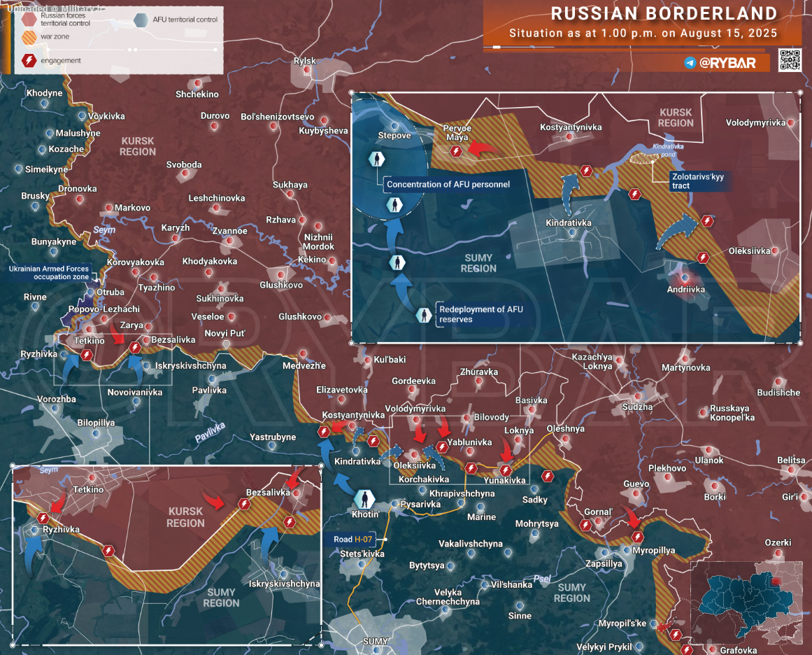Click the Ukrainian Armed Forces occupation zone label
Image resolution: width=812 pixels, height=655 pixels.
pos(49,273)
